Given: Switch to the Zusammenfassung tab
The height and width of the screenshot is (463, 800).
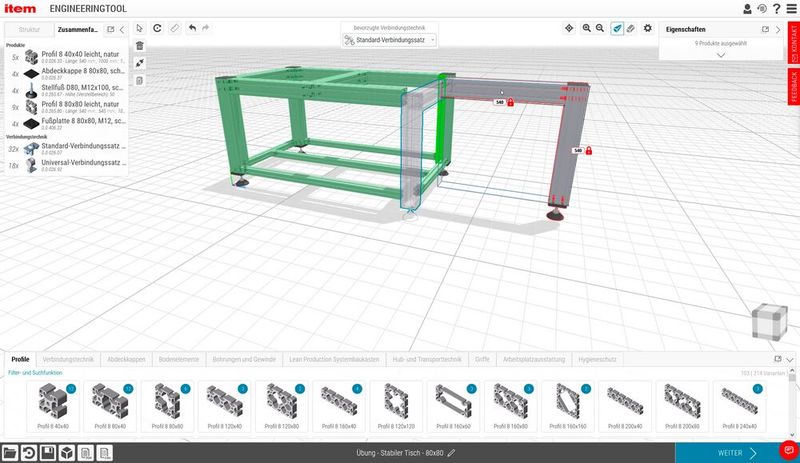Looking at the screenshot, I should [x=78, y=30].
